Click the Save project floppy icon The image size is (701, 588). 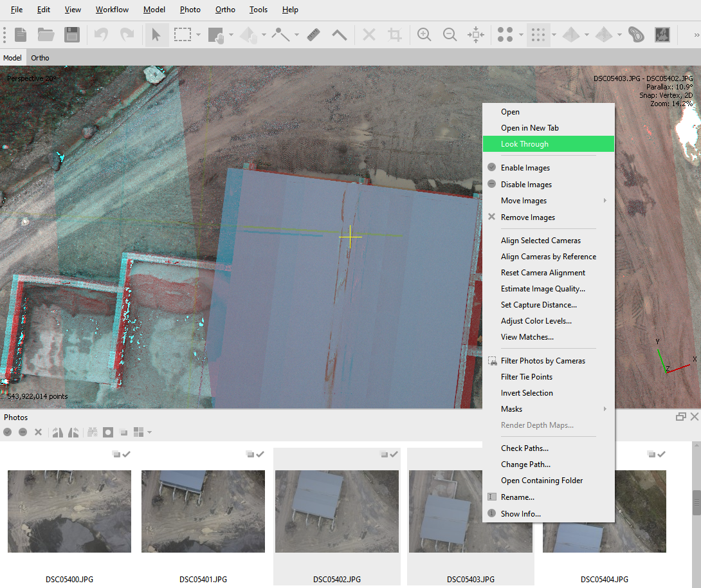72,35
